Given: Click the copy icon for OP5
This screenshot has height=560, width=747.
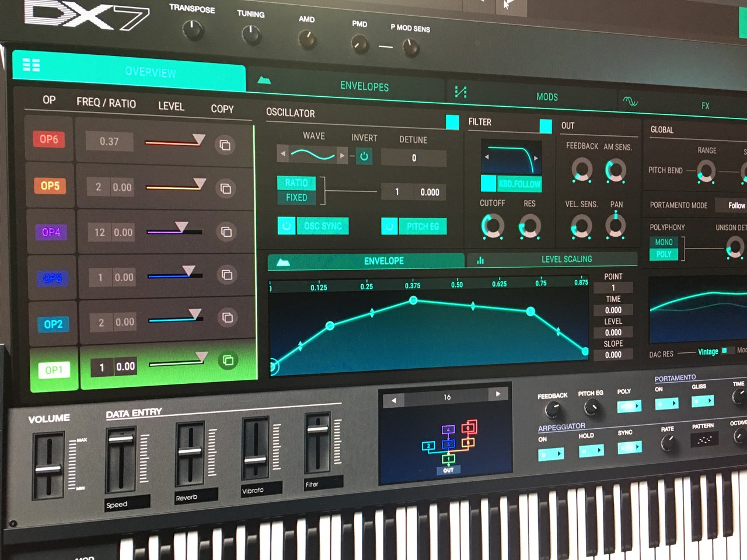Looking at the screenshot, I should [x=225, y=188].
